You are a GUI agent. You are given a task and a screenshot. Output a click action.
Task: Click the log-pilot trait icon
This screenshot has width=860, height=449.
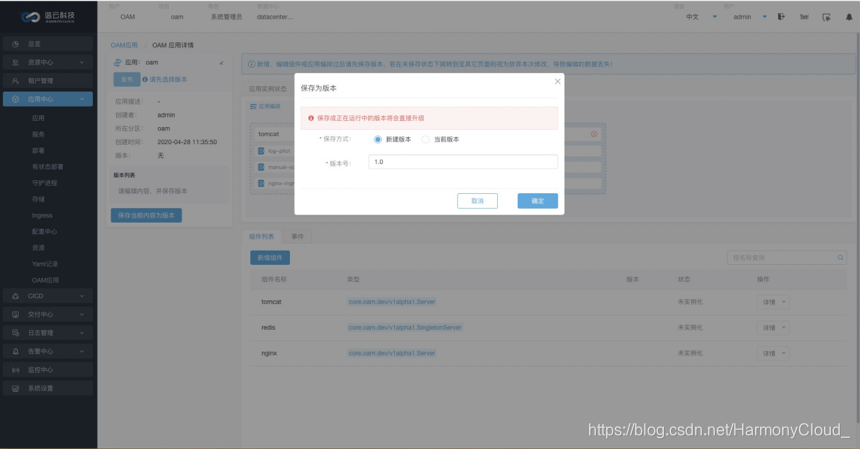261,151
